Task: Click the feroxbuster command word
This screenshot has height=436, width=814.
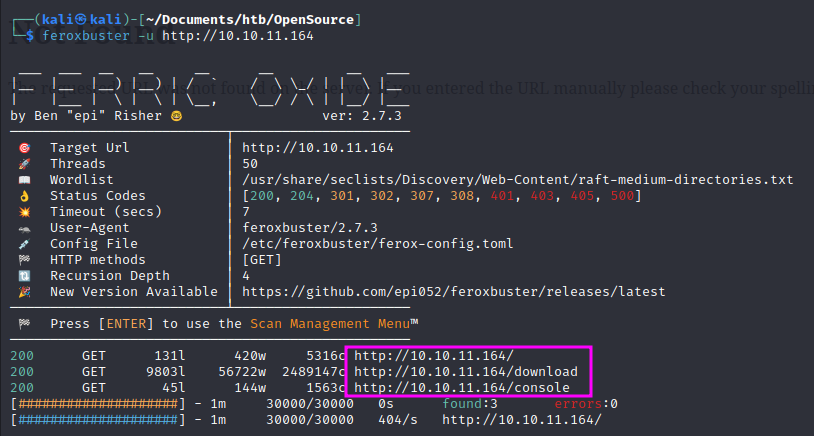Action: pyautogui.click(x=86, y=36)
